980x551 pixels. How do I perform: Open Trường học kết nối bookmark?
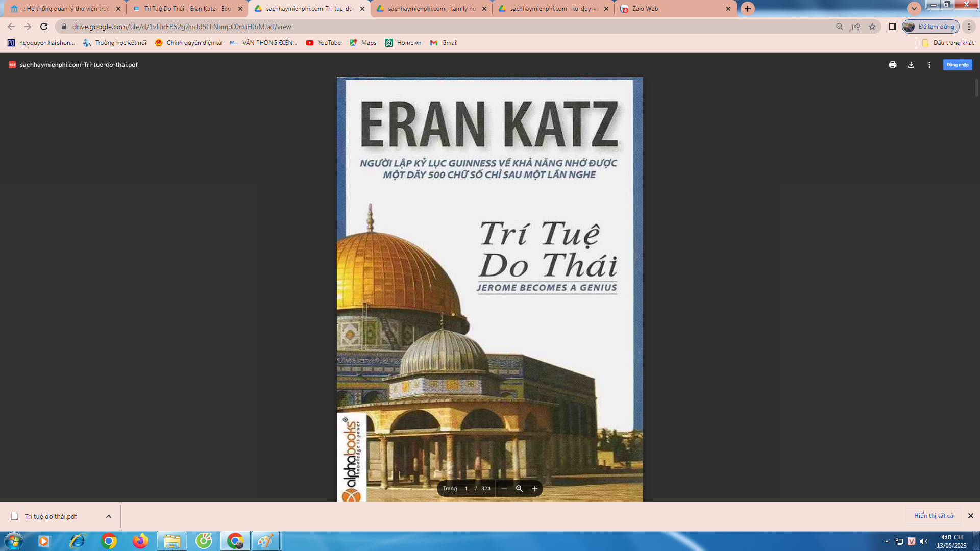click(115, 43)
